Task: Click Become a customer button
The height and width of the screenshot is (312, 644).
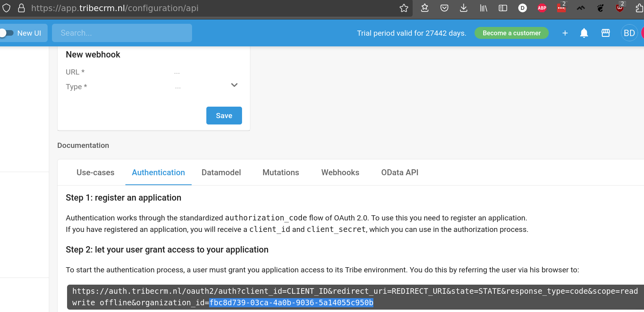Action: click(x=511, y=33)
